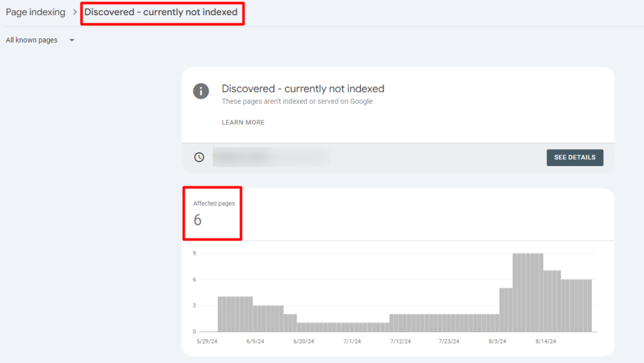Click the 6/20/24 date label on chart
The width and height of the screenshot is (644, 363).
(304, 341)
